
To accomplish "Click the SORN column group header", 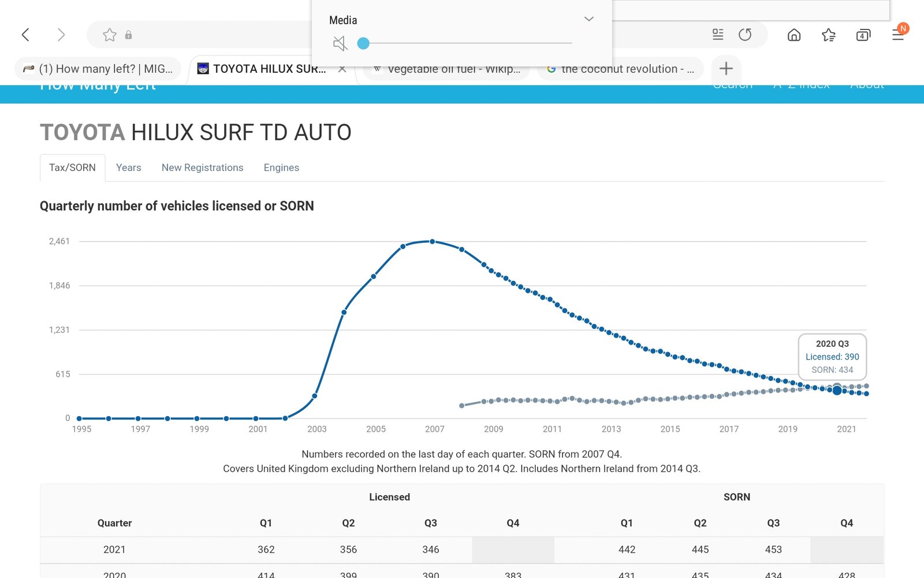I will coord(737,497).
